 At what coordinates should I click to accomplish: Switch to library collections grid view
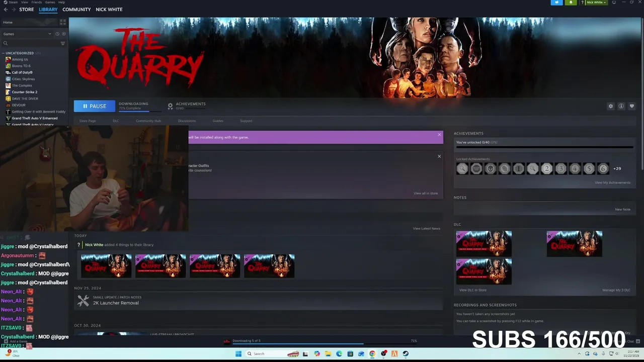[x=63, y=22]
